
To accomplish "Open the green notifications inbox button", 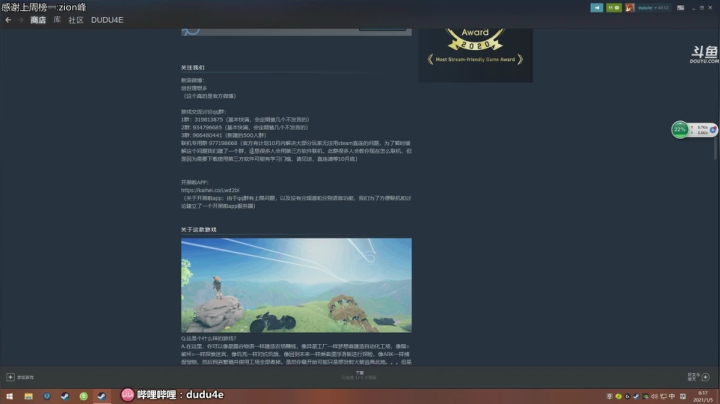I will pos(613,8).
